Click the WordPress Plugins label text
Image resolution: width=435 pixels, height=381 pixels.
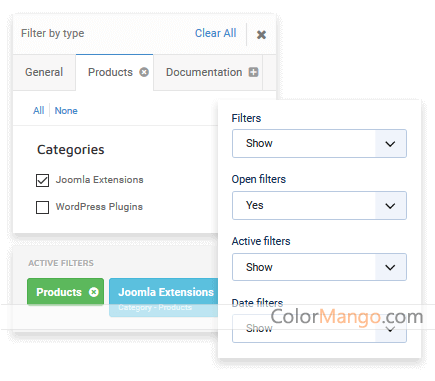[x=99, y=207]
